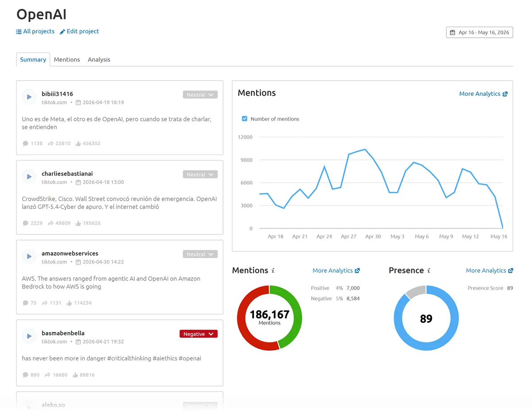Image resolution: width=532 pixels, height=411 pixels.
Task: Go to All projects
Action: pos(35,32)
